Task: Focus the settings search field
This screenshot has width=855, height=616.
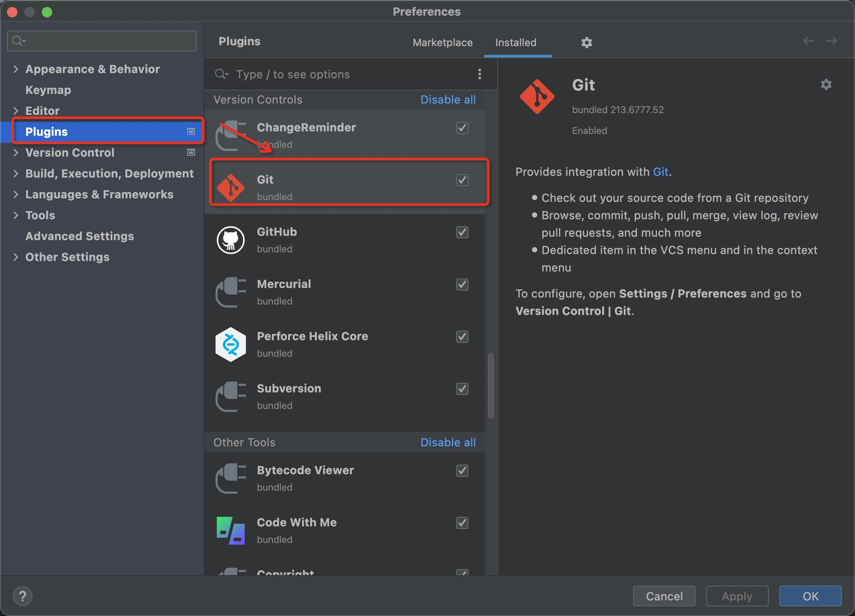Action: pyautogui.click(x=102, y=41)
